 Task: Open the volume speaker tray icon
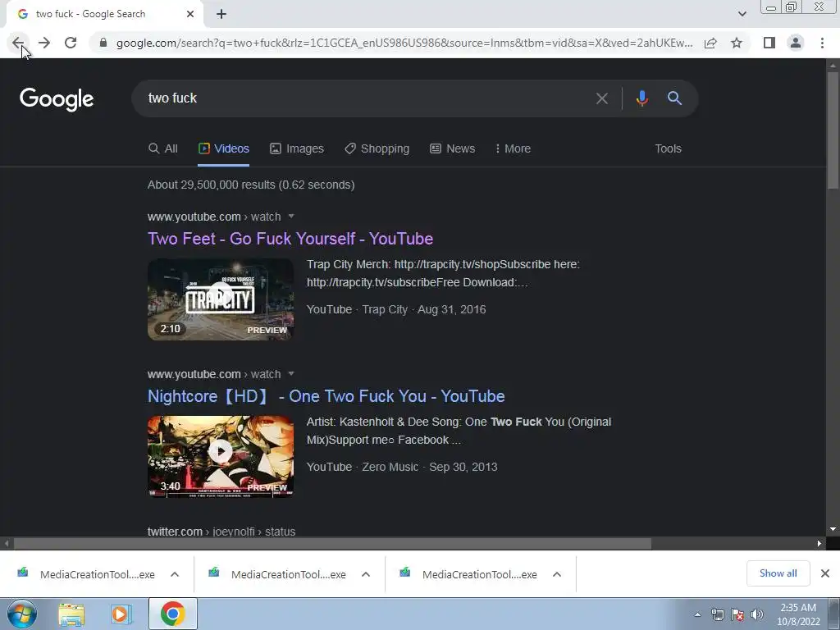click(757, 614)
